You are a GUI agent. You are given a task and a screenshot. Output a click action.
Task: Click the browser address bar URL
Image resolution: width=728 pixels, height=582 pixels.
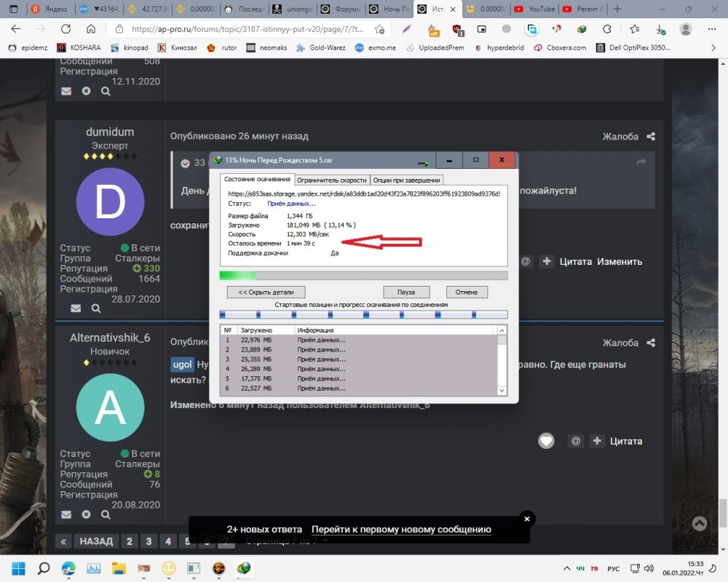pyautogui.click(x=248, y=29)
